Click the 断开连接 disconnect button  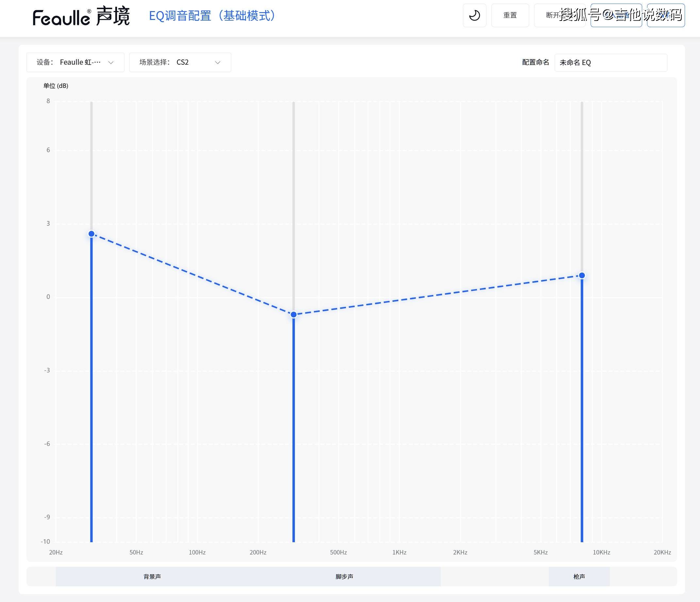[x=559, y=15]
